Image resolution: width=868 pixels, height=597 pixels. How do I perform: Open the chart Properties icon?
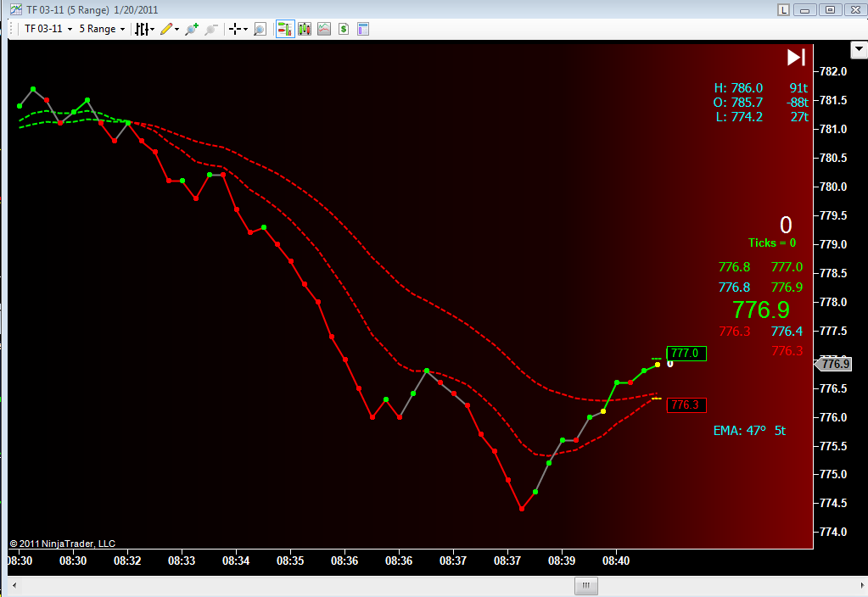click(363, 30)
